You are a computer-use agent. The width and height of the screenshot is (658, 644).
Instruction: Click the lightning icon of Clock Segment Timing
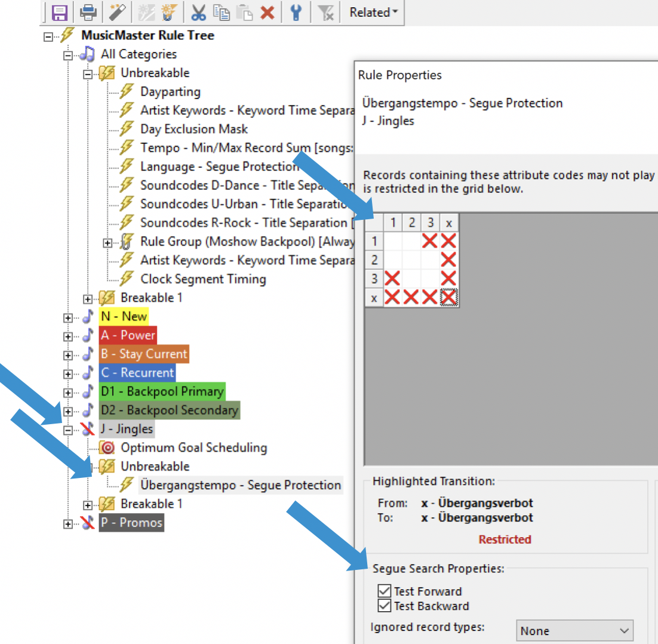127,278
